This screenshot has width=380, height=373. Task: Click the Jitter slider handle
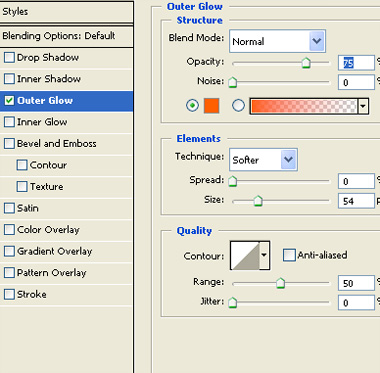(233, 302)
